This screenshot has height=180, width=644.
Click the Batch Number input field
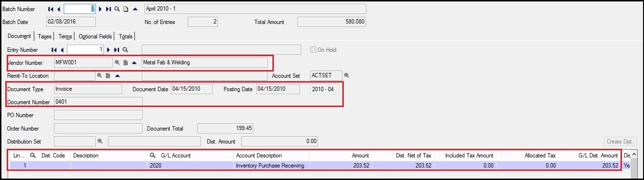(x=79, y=9)
